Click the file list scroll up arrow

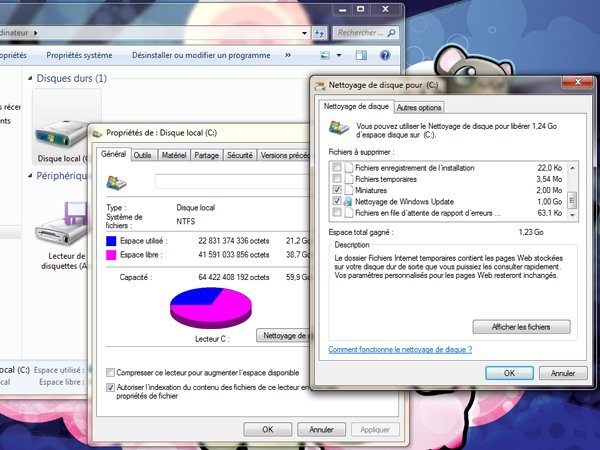click(572, 168)
